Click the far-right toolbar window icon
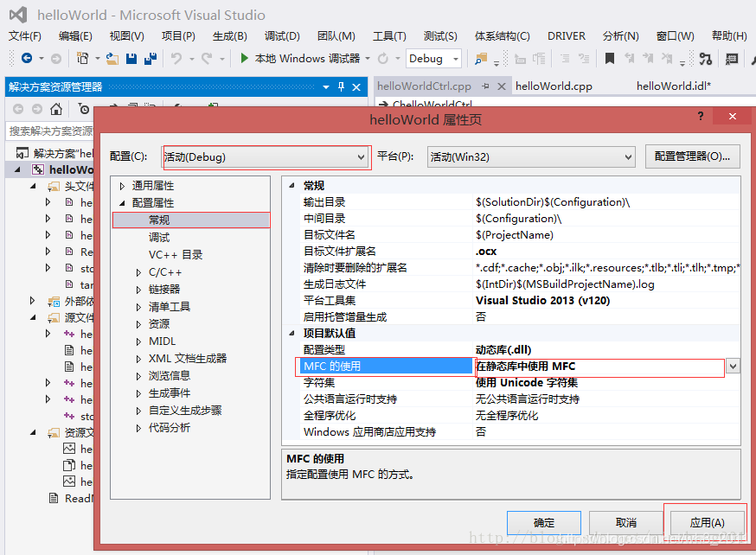The width and height of the screenshot is (756, 555). [x=732, y=58]
